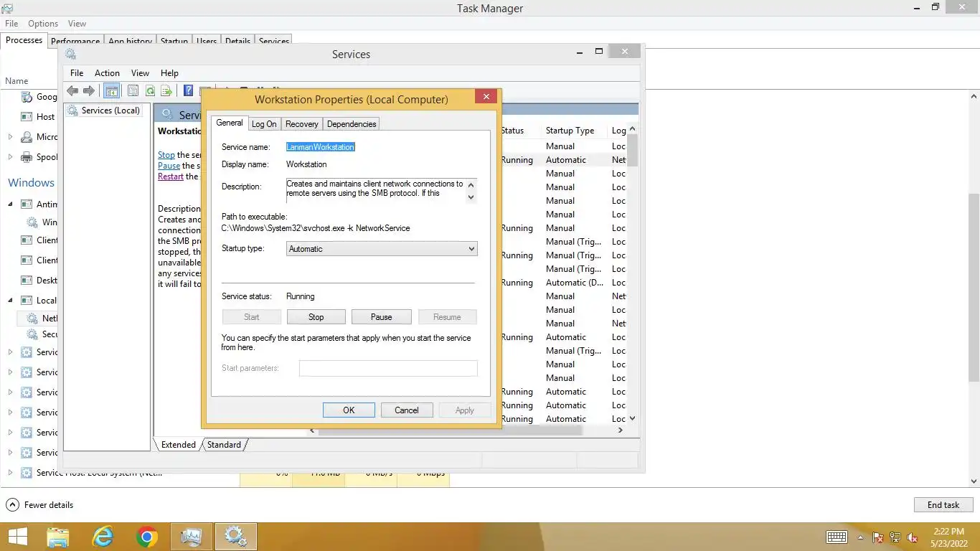Switch to the Log On tab
Viewport: 980px width, 551px height.
264,124
